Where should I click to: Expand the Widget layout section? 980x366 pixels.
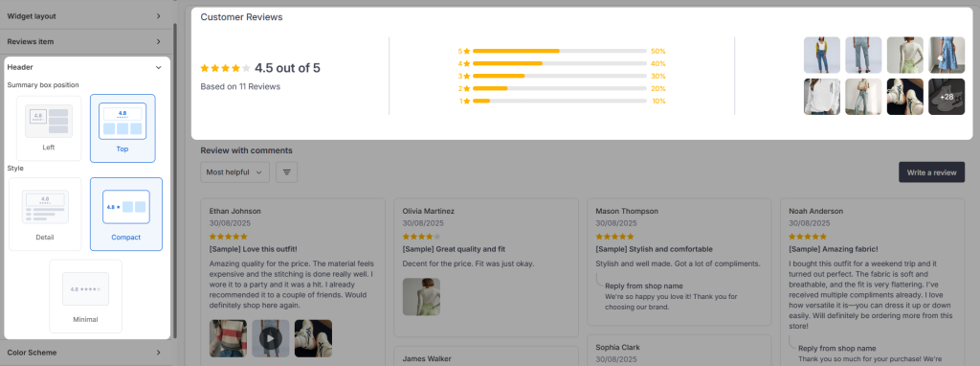tap(85, 16)
